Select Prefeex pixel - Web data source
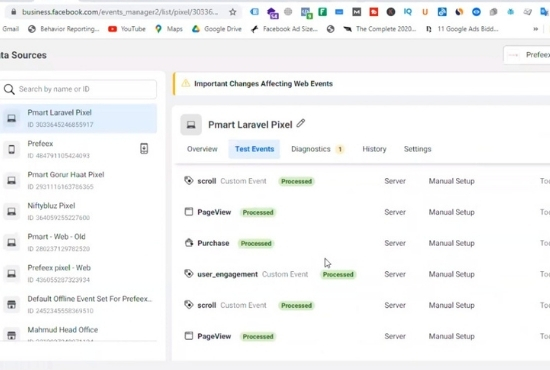The width and height of the screenshot is (550, 370). coord(79,273)
